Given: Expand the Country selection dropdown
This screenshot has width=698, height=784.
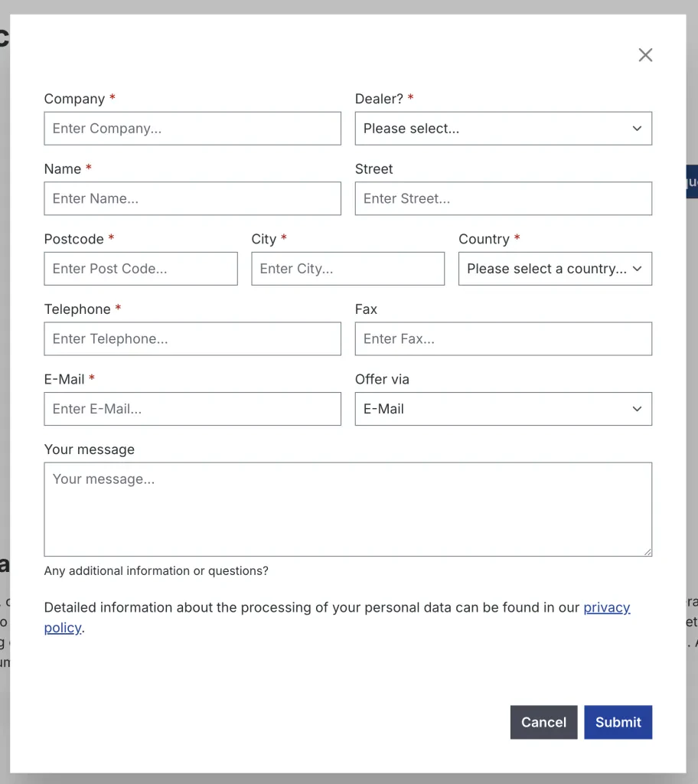Looking at the screenshot, I should [x=554, y=269].
